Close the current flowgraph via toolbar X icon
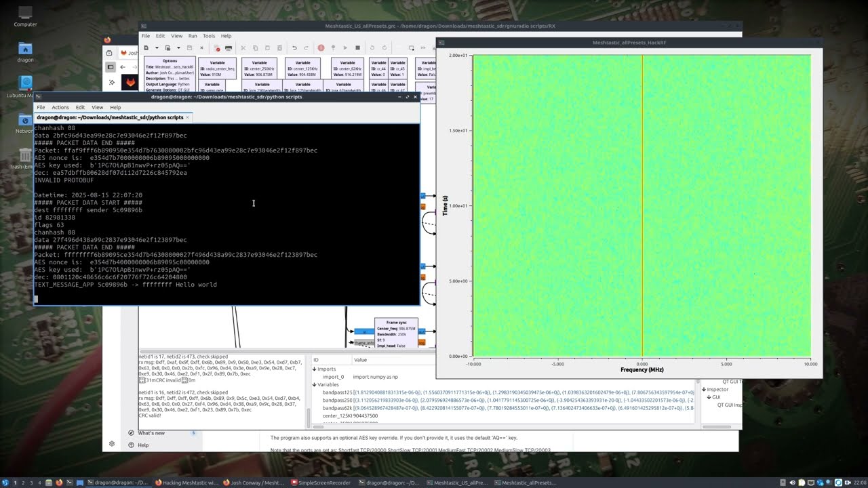868x488 pixels. [201, 48]
